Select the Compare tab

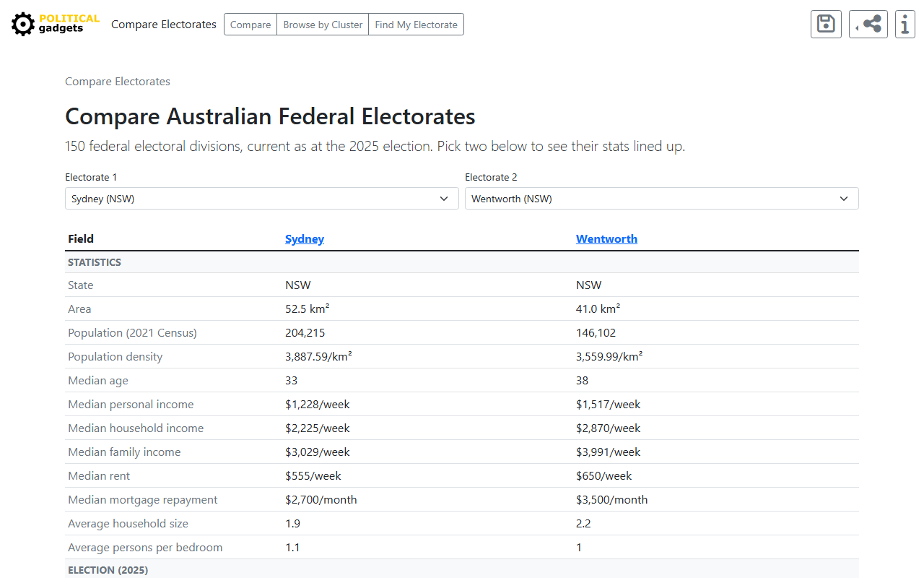(250, 25)
